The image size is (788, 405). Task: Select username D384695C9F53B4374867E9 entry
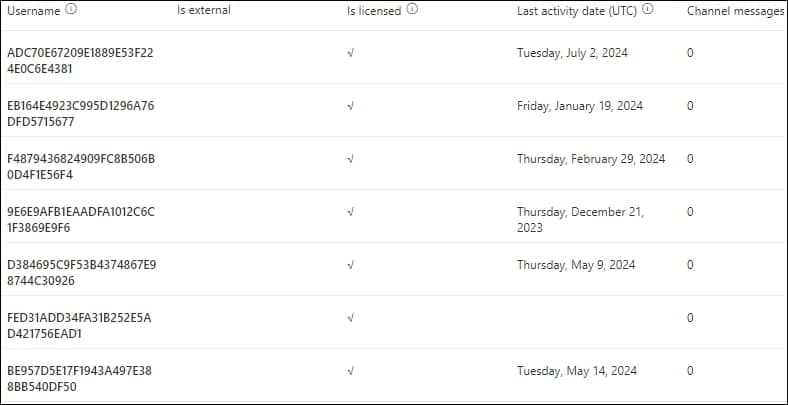(82, 272)
